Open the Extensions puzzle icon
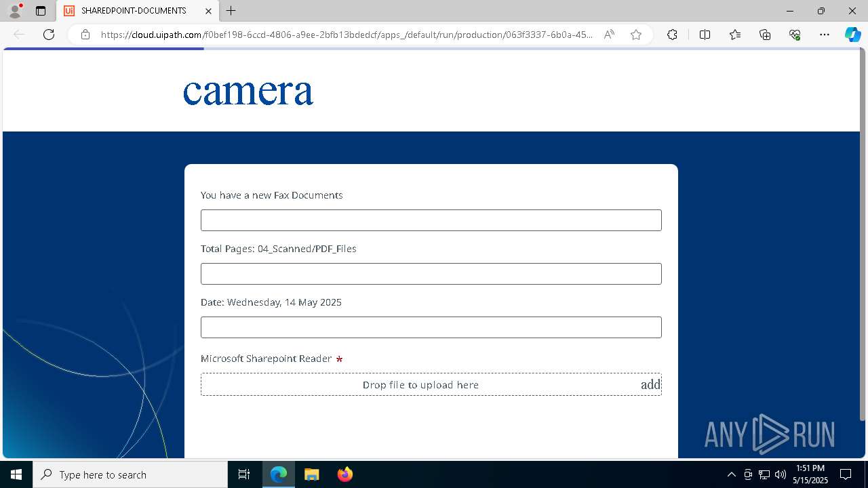 tap(672, 35)
